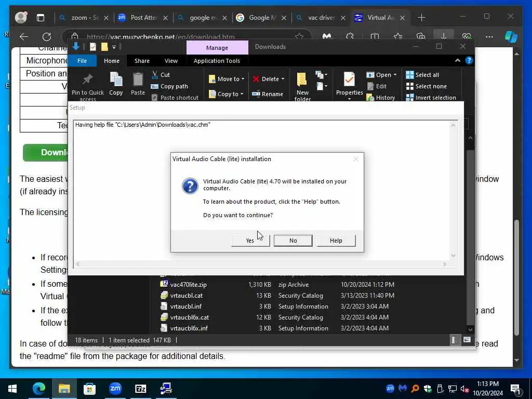
Task: Open the New item dropdown
Action: tap(321, 75)
